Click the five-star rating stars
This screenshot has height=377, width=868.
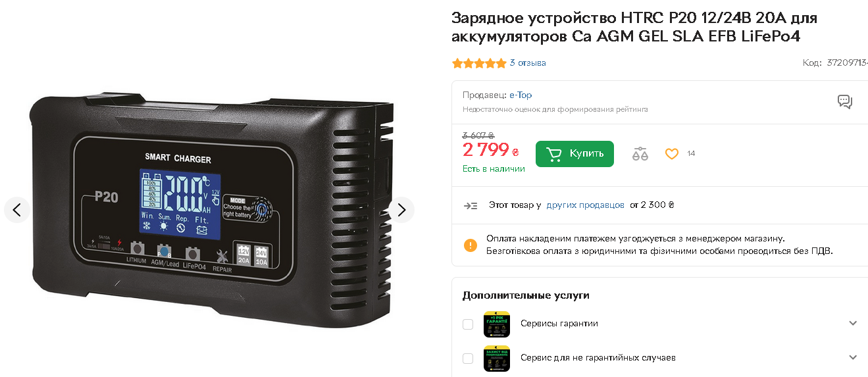click(479, 63)
